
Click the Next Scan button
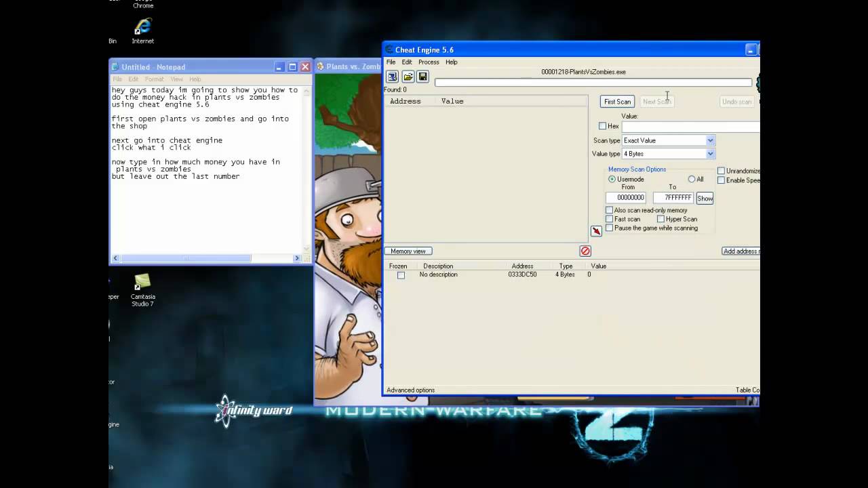click(656, 102)
